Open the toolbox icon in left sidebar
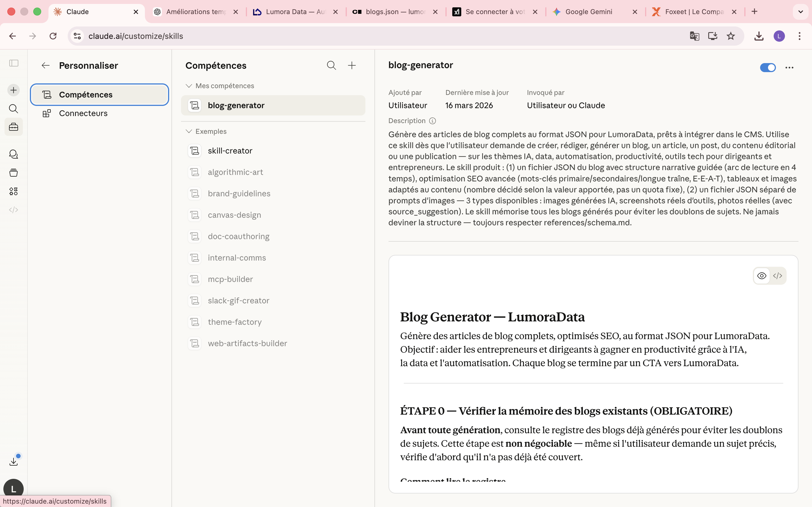Screen dimensions: 812x507 14,127
